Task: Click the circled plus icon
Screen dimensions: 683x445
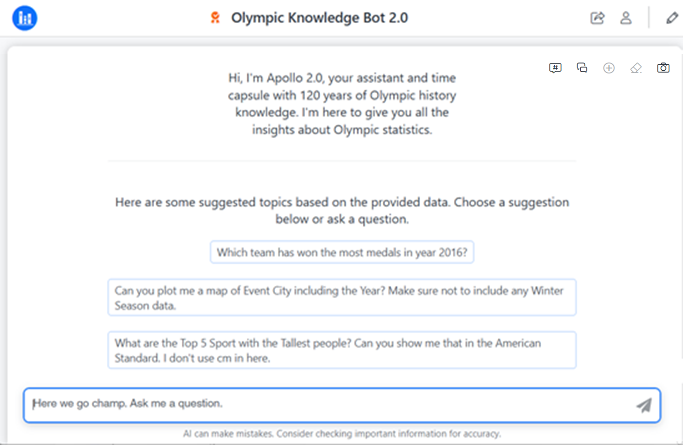Action: pos(609,68)
